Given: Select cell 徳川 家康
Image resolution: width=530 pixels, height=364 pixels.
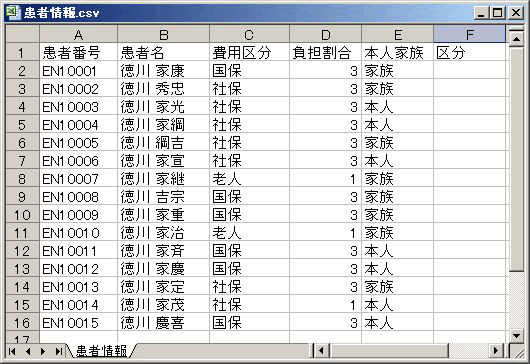Looking at the screenshot, I should coord(164,71).
